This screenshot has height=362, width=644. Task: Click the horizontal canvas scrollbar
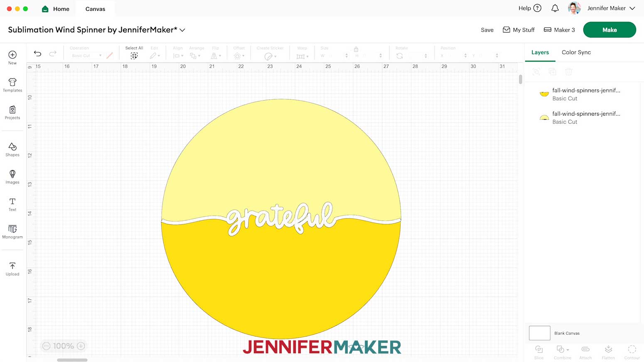click(x=72, y=360)
